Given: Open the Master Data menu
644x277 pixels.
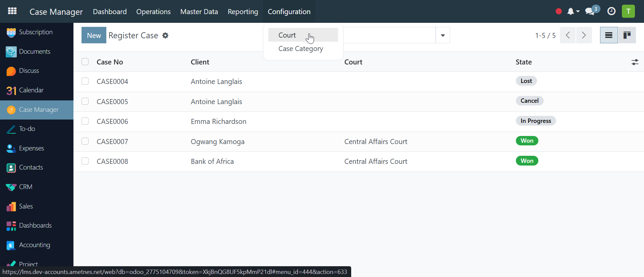Looking at the screenshot, I should [x=199, y=12].
